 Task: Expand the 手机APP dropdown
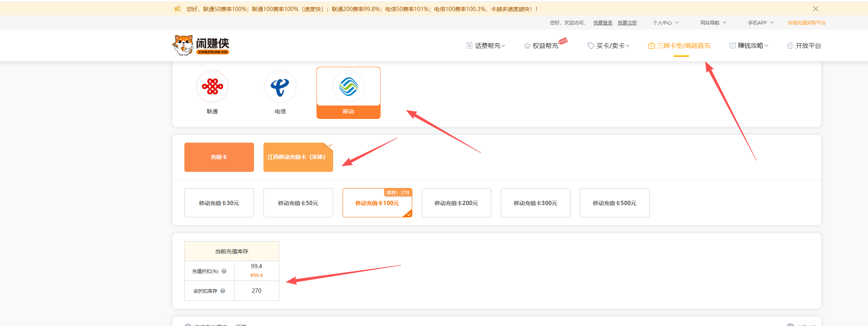point(761,23)
